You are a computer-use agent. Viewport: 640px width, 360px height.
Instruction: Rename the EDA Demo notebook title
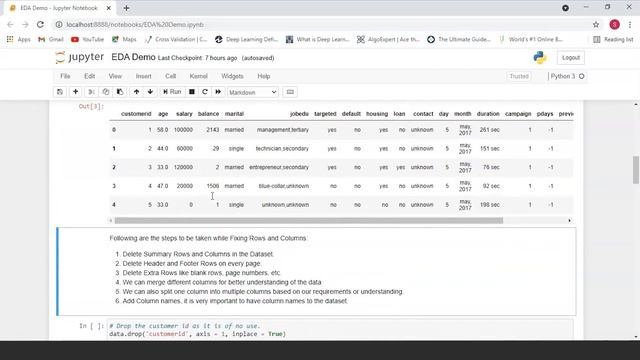pos(133,57)
